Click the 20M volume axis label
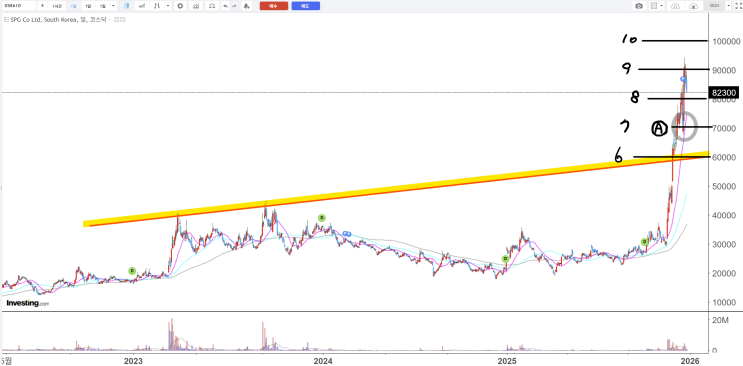 point(721,321)
